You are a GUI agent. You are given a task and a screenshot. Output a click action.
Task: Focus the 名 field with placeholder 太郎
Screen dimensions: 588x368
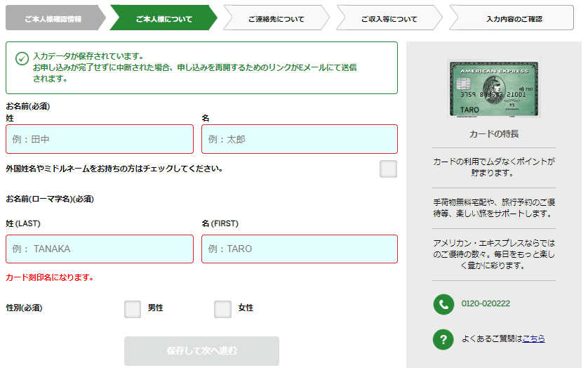(x=299, y=139)
